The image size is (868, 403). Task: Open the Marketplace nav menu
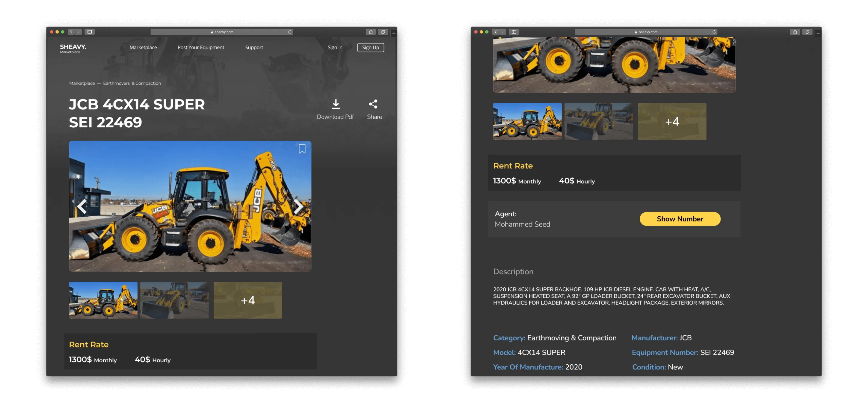(143, 48)
